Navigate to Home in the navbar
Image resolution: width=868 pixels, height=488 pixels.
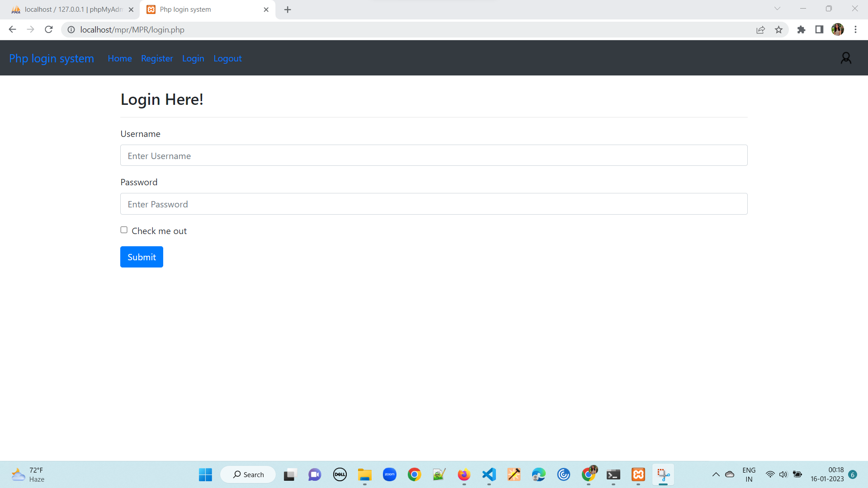(120, 58)
